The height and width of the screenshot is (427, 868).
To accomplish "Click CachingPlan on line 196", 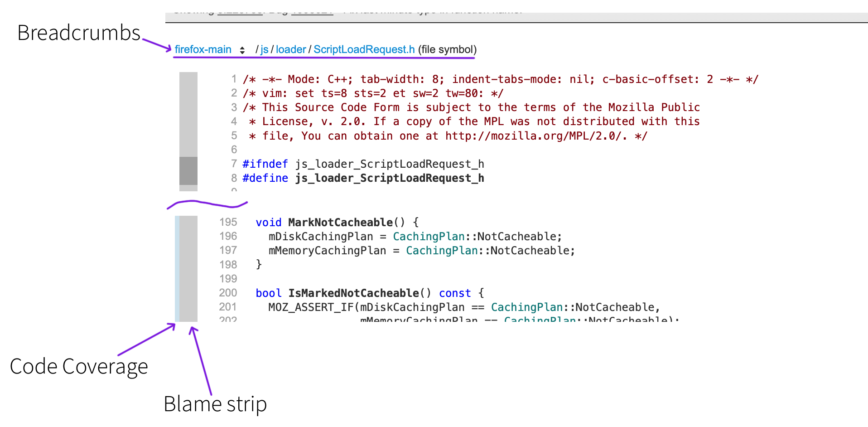I will click(x=428, y=237).
